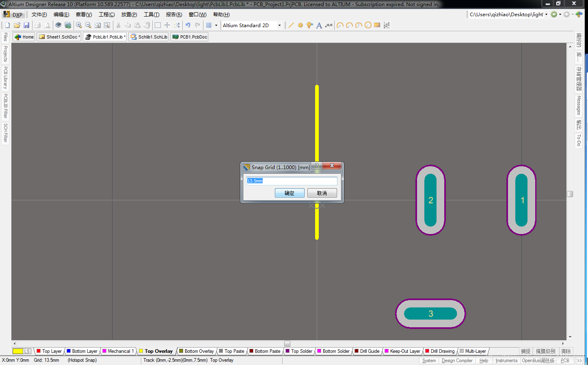Select the Bottom Layer tab
Image resolution: width=588 pixels, height=365 pixels.
[82, 351]
